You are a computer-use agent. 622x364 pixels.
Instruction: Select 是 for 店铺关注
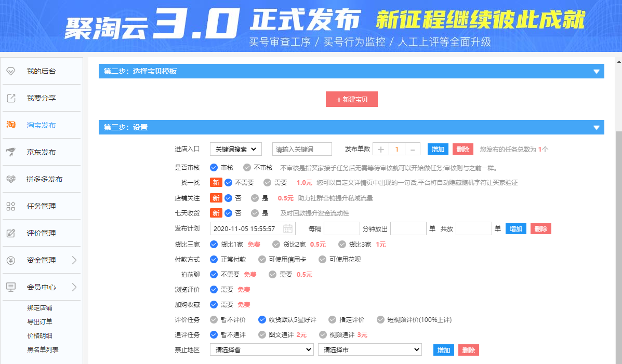[x=255, y=198]
